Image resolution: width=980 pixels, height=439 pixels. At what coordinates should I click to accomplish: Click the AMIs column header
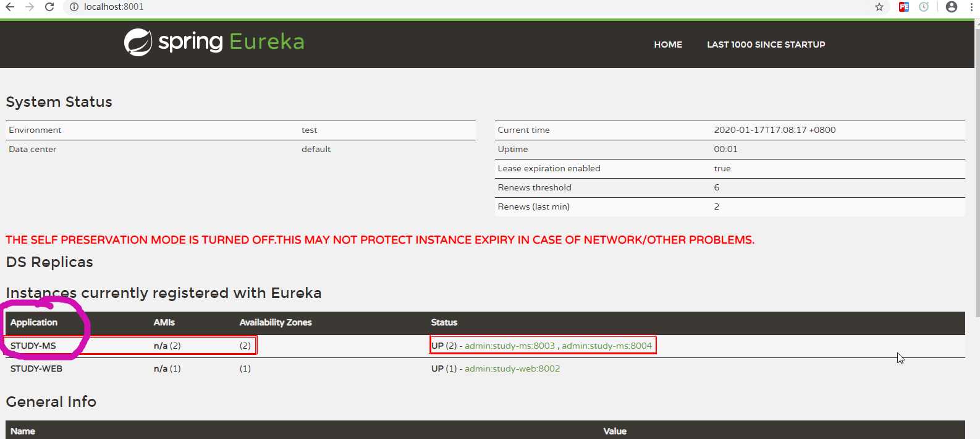[x=164, y=323]
